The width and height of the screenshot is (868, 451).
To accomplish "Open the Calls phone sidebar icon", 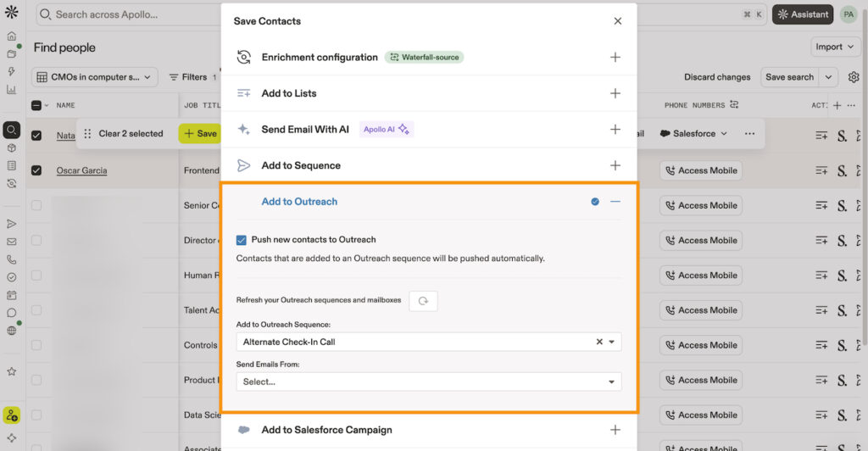I will (x=11, y=259).
